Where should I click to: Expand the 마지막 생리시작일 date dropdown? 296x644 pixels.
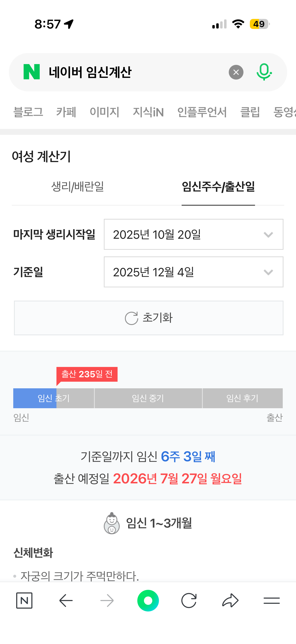193,234
